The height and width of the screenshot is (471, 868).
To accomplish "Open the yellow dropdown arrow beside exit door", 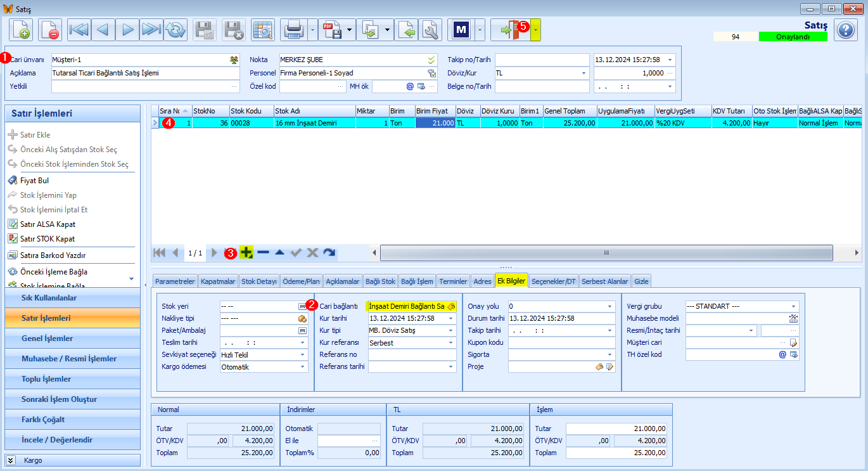I will [x=536, y=30].
